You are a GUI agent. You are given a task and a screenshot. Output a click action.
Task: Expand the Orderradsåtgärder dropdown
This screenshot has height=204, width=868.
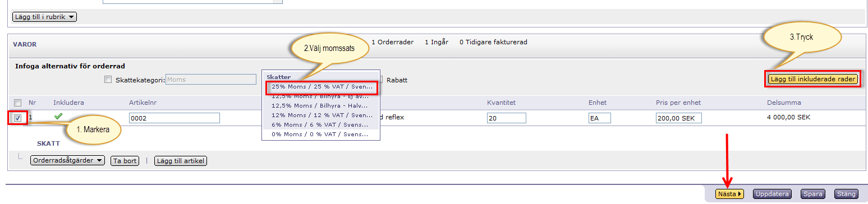68,160
